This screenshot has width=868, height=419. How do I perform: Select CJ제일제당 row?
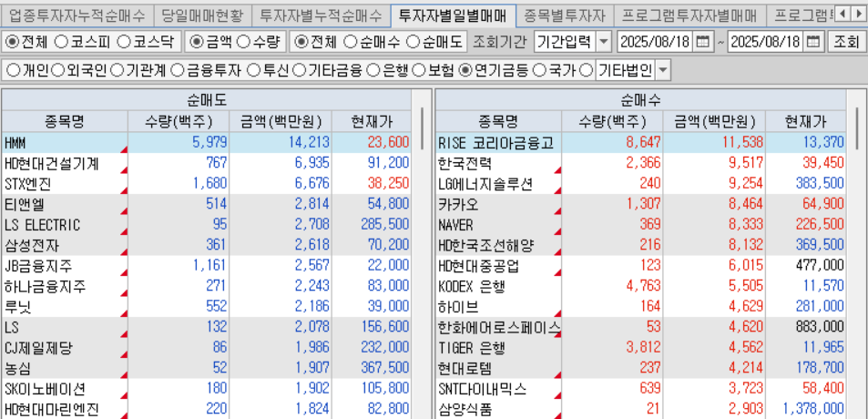point(207,348)
